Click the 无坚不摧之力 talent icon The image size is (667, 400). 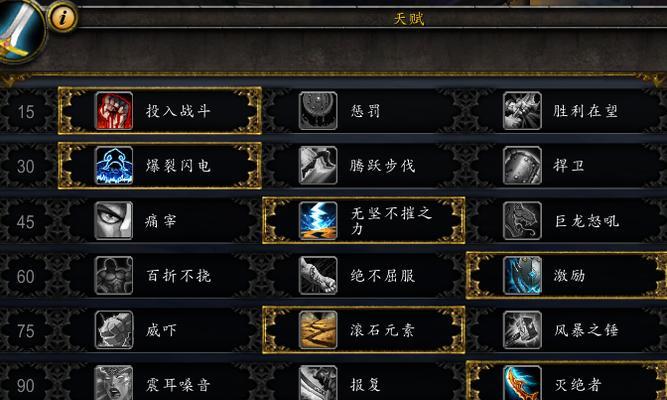coord(318,220)
